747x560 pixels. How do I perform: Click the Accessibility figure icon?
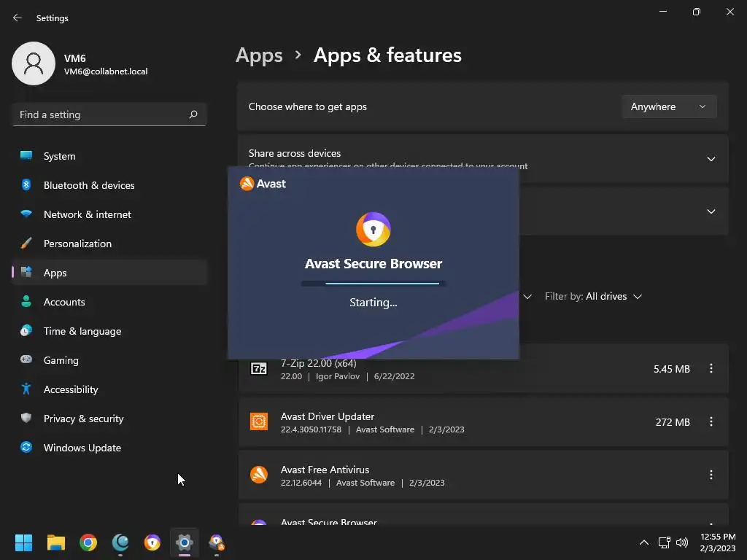pos(26,389)
